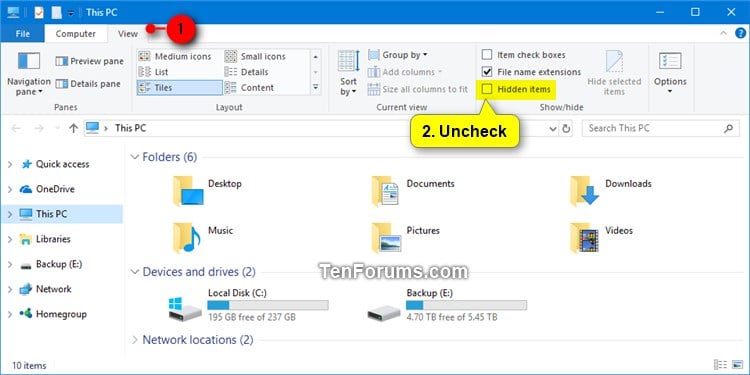Image resolution: width=750 pixels, height=375 pixels.
Task: Select Local Disk (C:) drive
Action: [248, 305]
